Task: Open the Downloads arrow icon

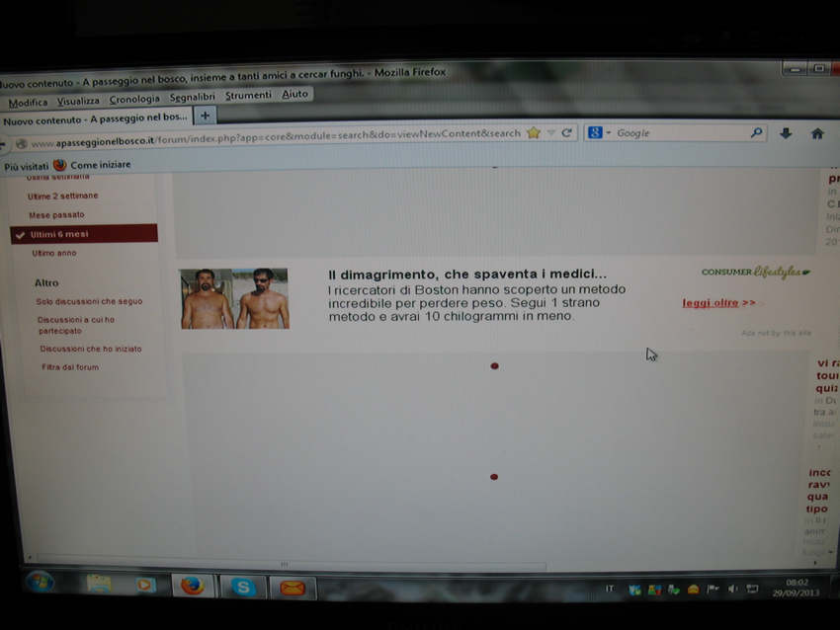Action: point(786,133)
